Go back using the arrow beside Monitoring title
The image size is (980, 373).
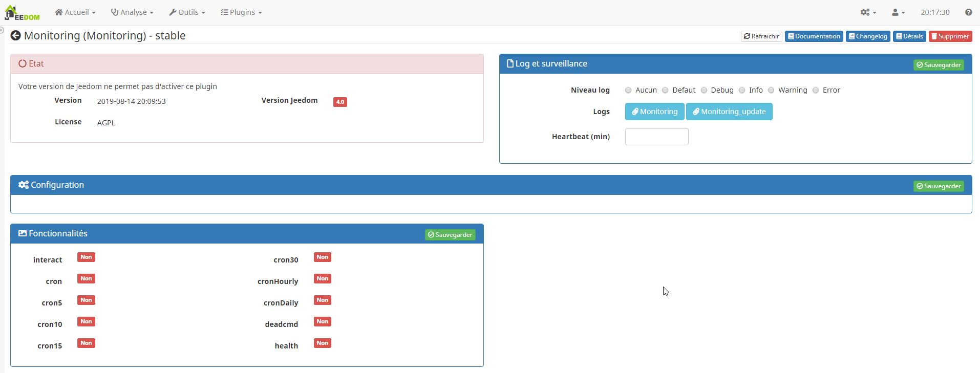(x=15, y=35)
